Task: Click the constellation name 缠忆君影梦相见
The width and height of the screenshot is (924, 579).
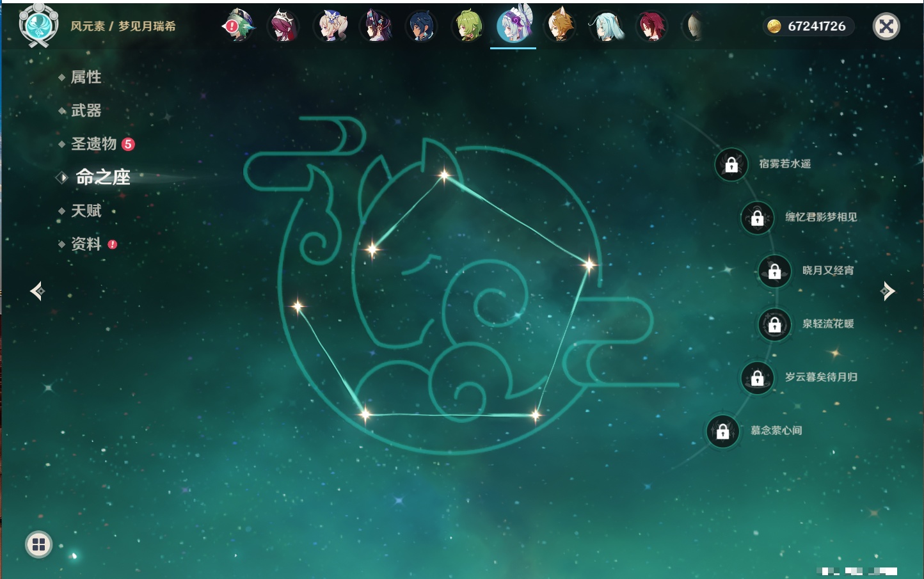Action: click(x=821, y=217)
